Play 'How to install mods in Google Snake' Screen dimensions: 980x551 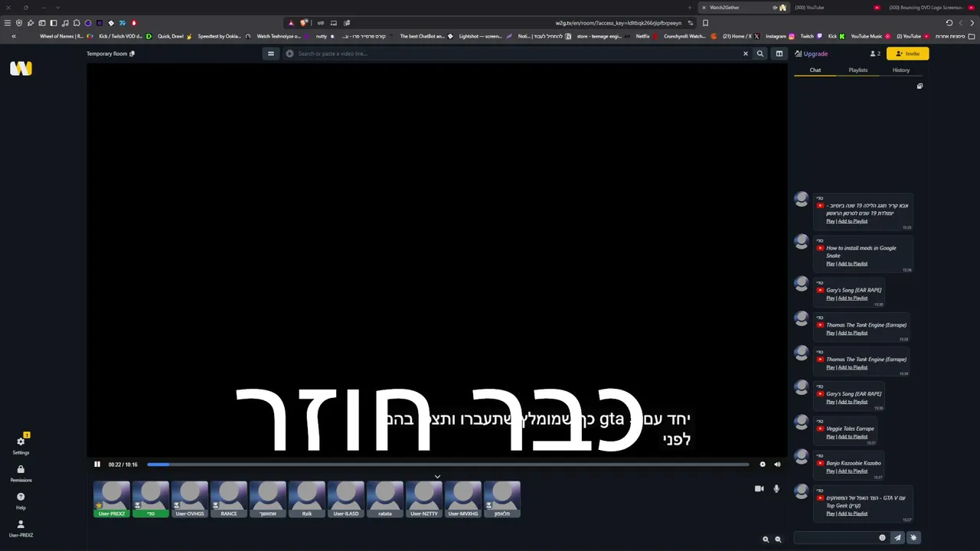830,263
